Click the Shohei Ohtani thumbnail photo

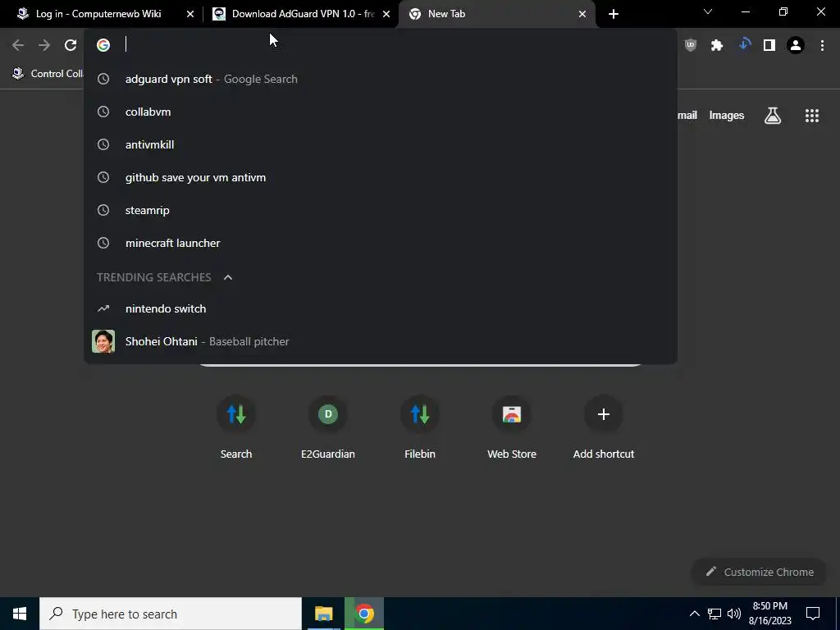(x=103, y=341)
